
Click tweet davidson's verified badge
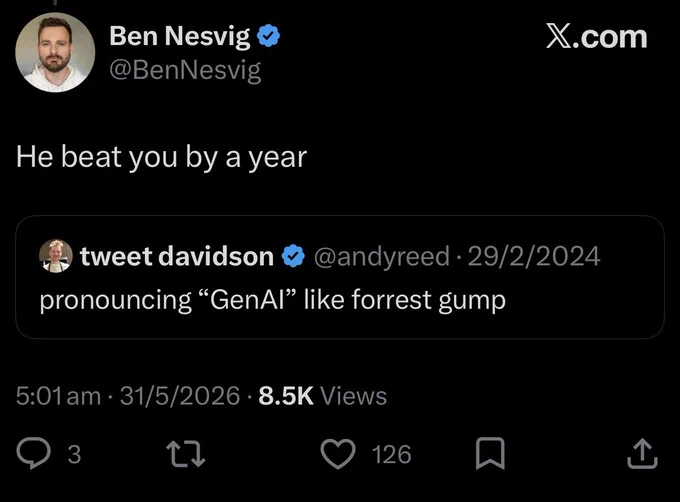point(294,256)
